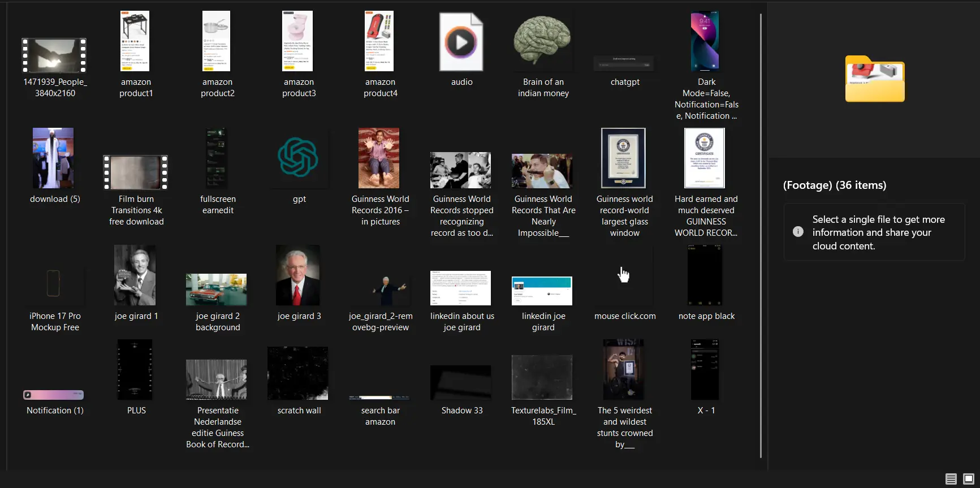Click the Footage folder preview icon
The height and width of the screenshot is (488, 980).
[x=874, y=79]
